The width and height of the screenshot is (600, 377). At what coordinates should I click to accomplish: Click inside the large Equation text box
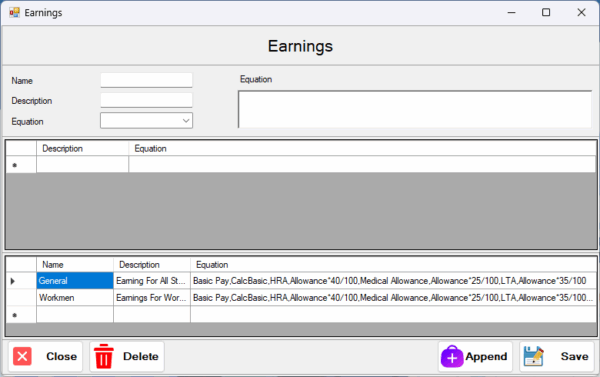pyautogui.click(x=415, y=109)
